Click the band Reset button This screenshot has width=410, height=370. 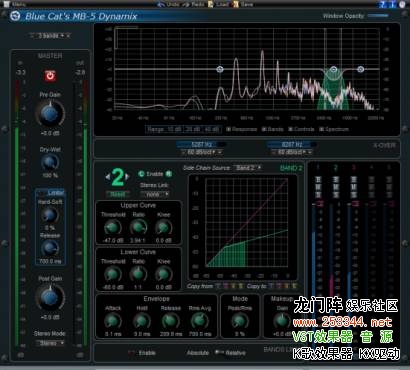coord(117,194)
